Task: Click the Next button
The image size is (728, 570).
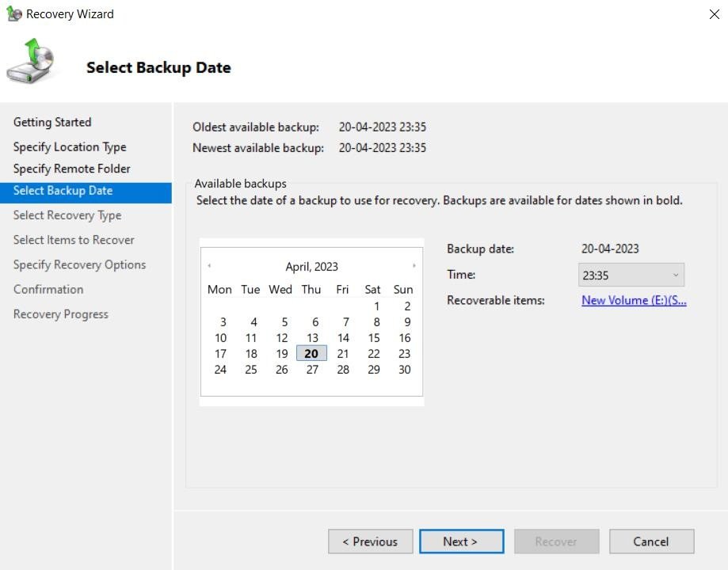Action: point(461,541)
